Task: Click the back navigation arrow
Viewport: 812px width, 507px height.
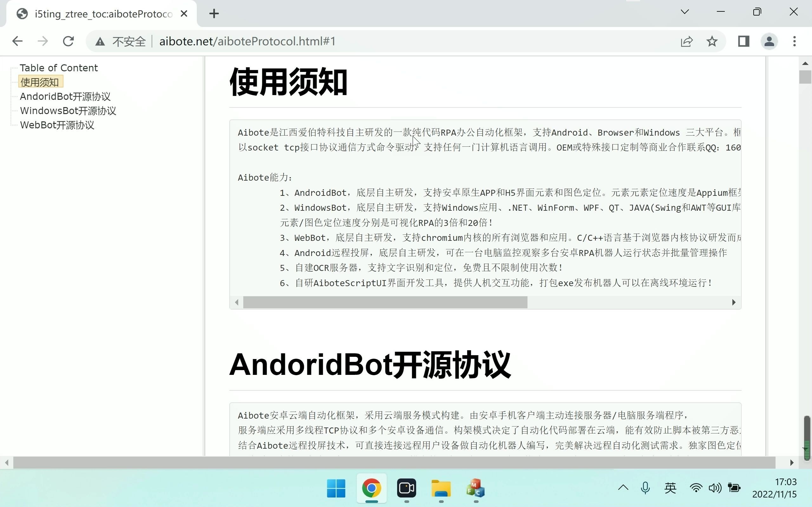Action: tap(16, 41)
